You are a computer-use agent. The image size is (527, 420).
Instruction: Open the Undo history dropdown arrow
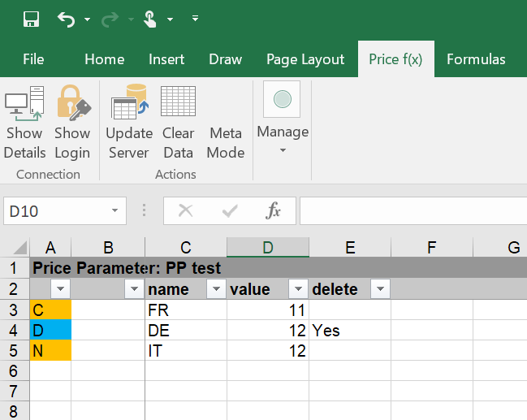pyautogui.click(x=87, y=19)
